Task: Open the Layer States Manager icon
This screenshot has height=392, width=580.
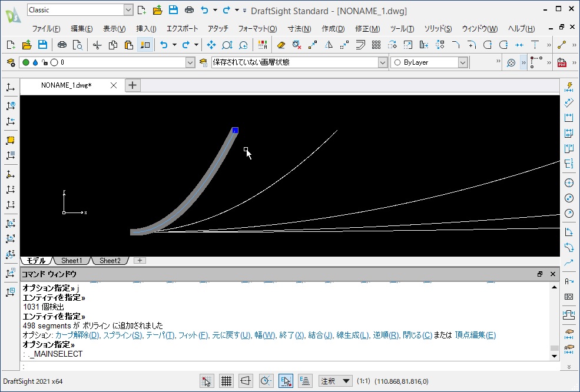Action: pyautogui.click(x=203, y=62)
